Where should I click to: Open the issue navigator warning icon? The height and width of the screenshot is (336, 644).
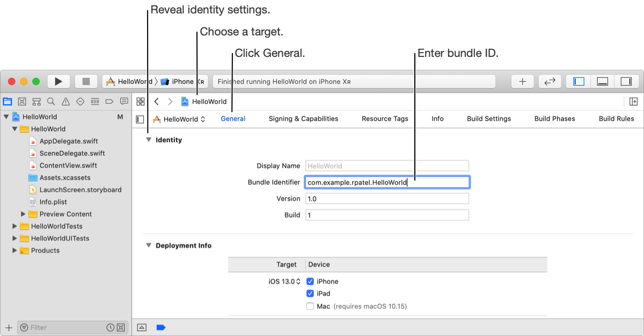pos(65,101)
